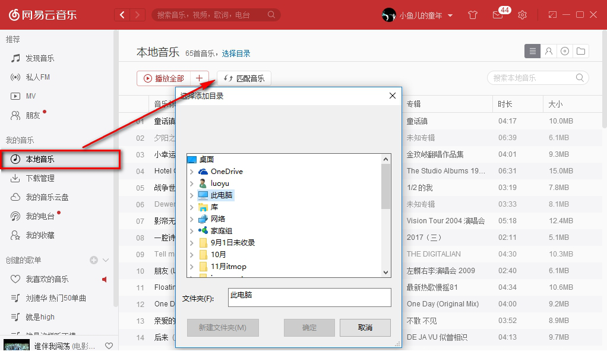
Task: Go back with the left arrow
Action: click(x=122, y=15)
